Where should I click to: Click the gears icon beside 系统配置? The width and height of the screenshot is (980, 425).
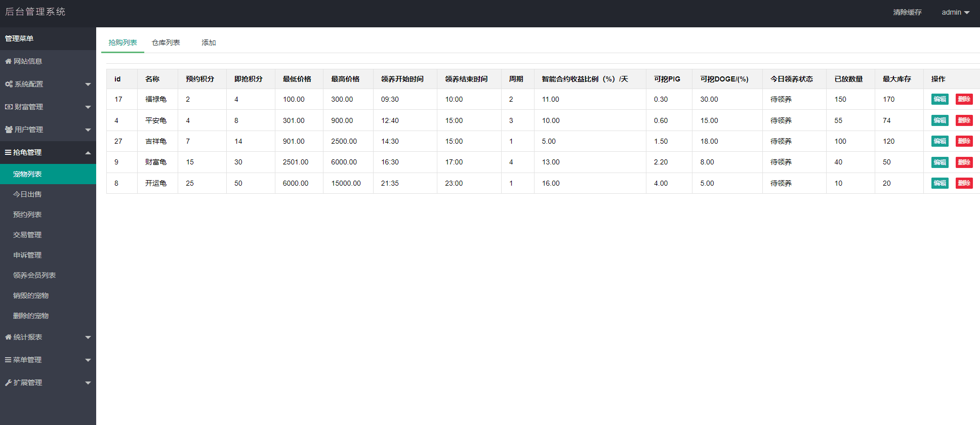click(9, 84)
